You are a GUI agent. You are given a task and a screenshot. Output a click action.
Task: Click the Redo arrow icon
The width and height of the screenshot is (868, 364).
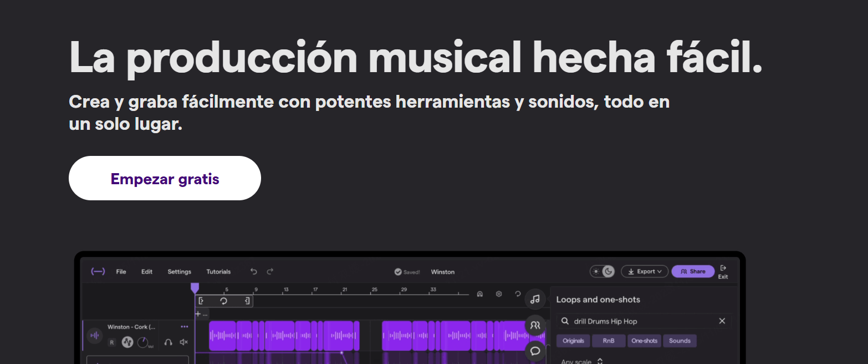(270, 271)
